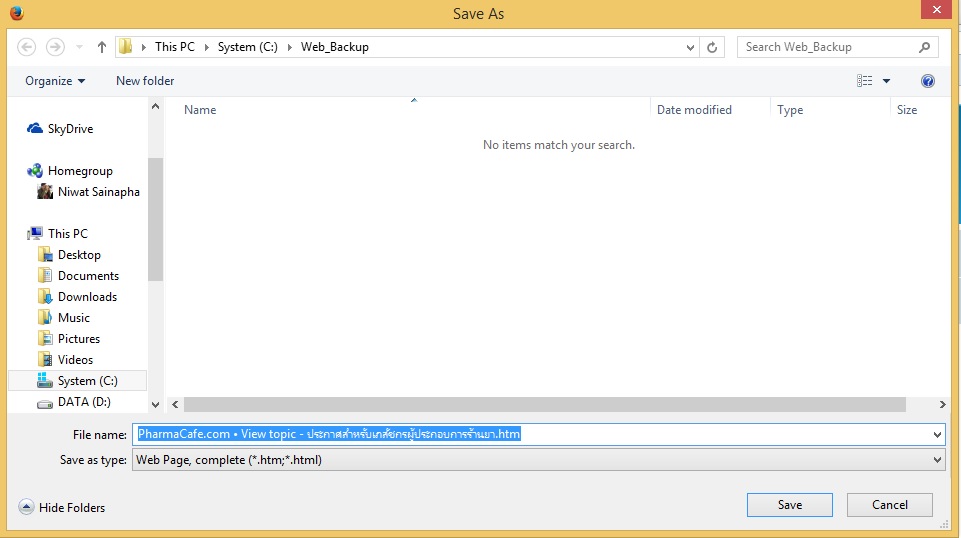Collapse the pane with Hide Folders
961x538 pixels.
(62, 508)
